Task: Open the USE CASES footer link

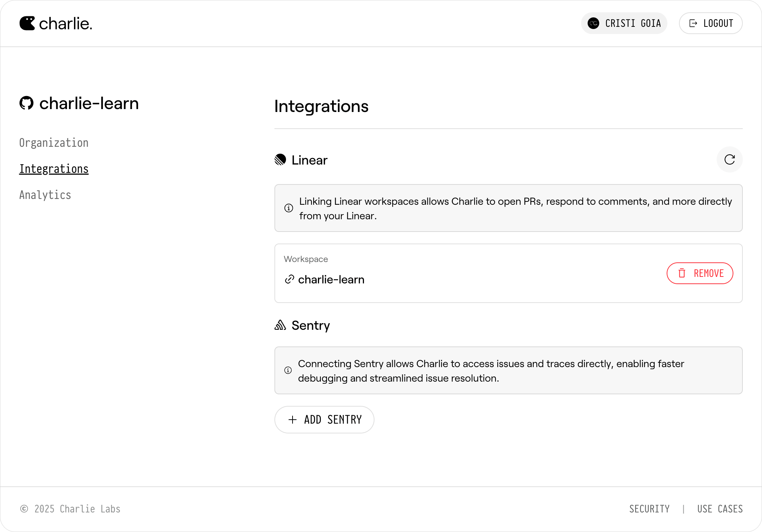Action: (720, 509)
